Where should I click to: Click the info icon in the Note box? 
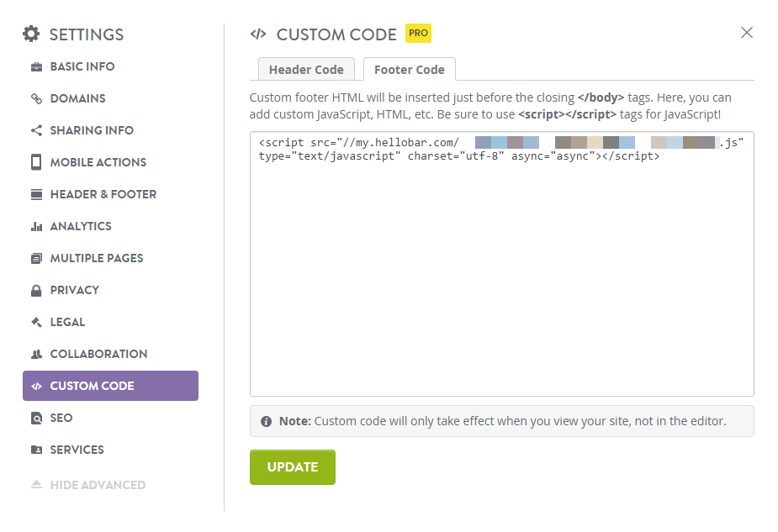tap(267, 421)
